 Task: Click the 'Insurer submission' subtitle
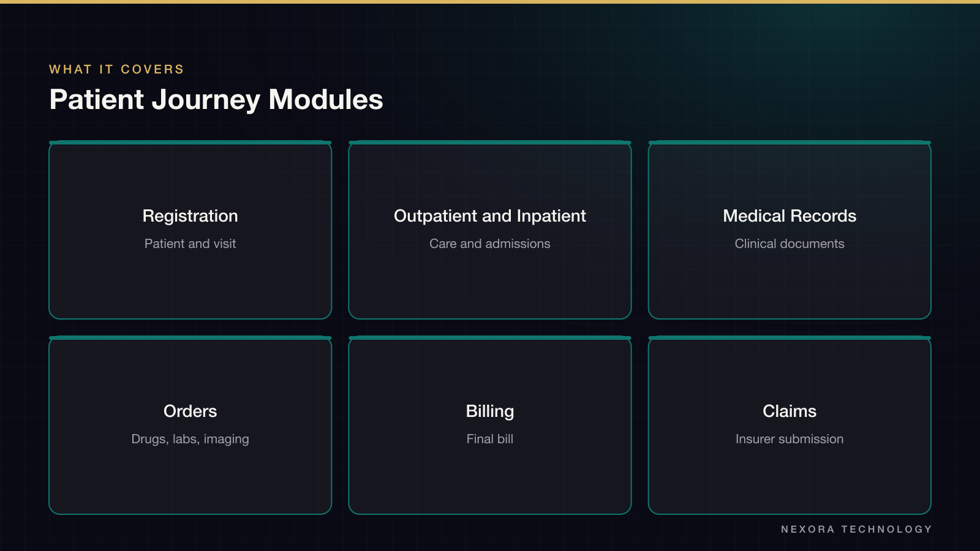pyautogui.click(x=790, y=439)
